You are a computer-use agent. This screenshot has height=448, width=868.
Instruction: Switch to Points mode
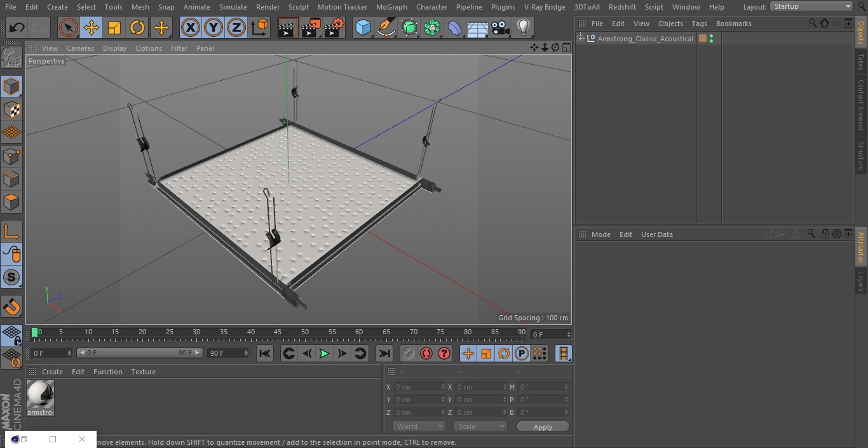click(11, 156)
